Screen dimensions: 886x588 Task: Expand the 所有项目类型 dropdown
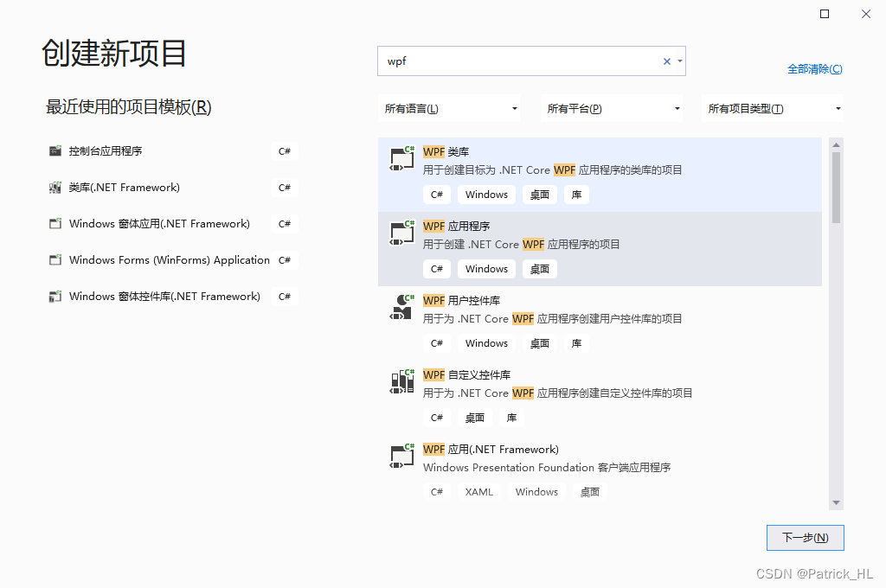coord(773,108)
